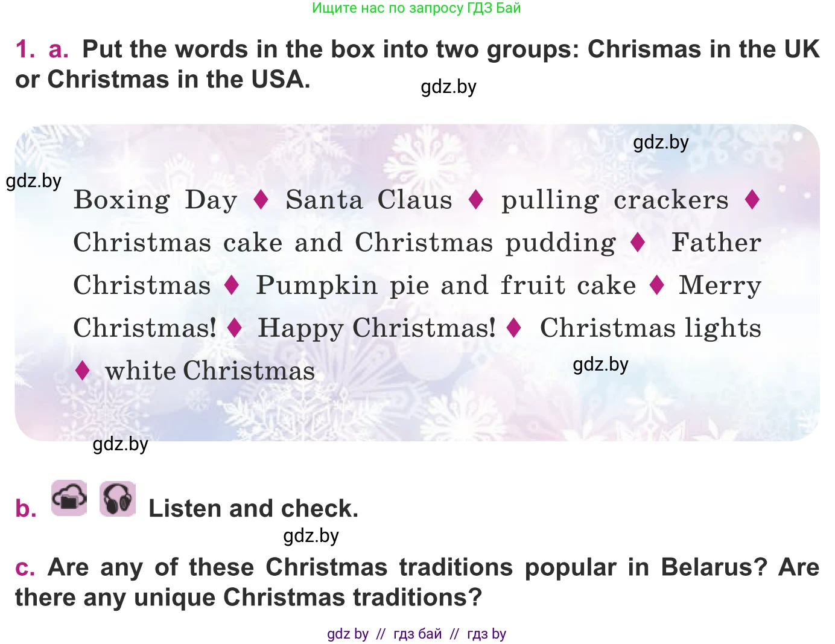Click the "pulling crackers" phrase
835x644 pixels.
pyautogui.click(x=615, y=200)
